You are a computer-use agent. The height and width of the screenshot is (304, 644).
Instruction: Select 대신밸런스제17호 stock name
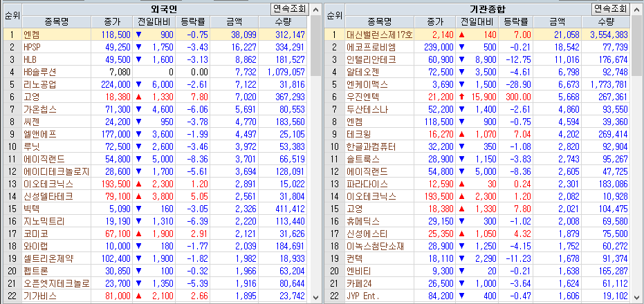pyautogui.click(x=380, y=35)
